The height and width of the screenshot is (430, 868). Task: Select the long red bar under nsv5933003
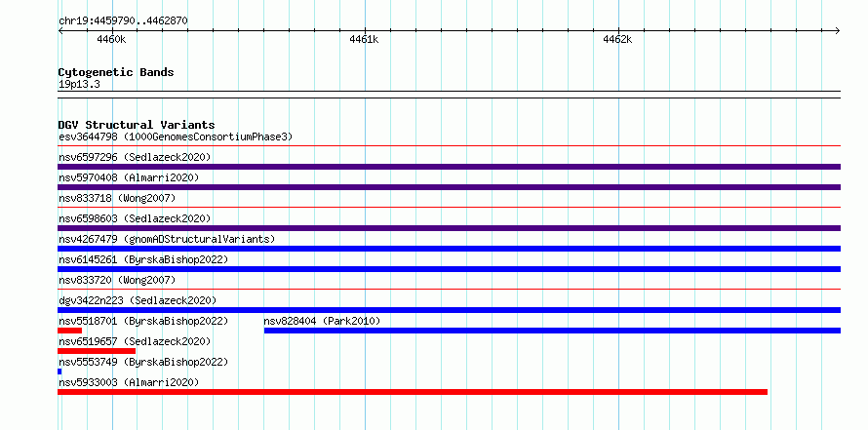413,392
